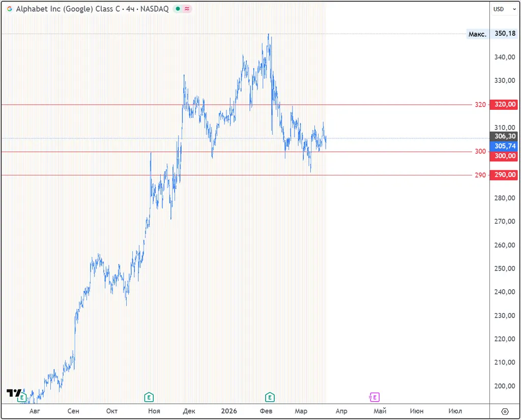Image resolution: width=521 pixels, height=420 pixels.
Task: Click the green market status dot
Action: [x=177, y=9]
